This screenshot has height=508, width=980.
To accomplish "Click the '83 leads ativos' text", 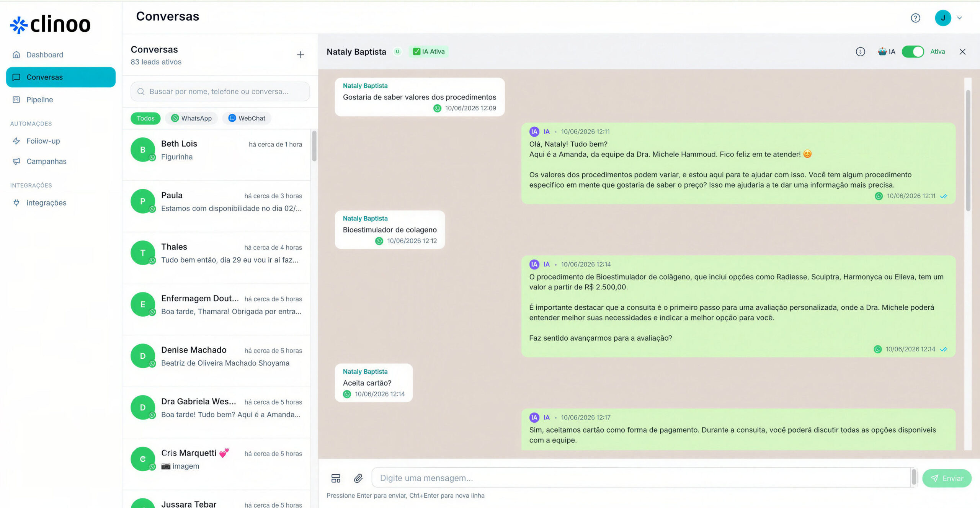I will 156,62.
